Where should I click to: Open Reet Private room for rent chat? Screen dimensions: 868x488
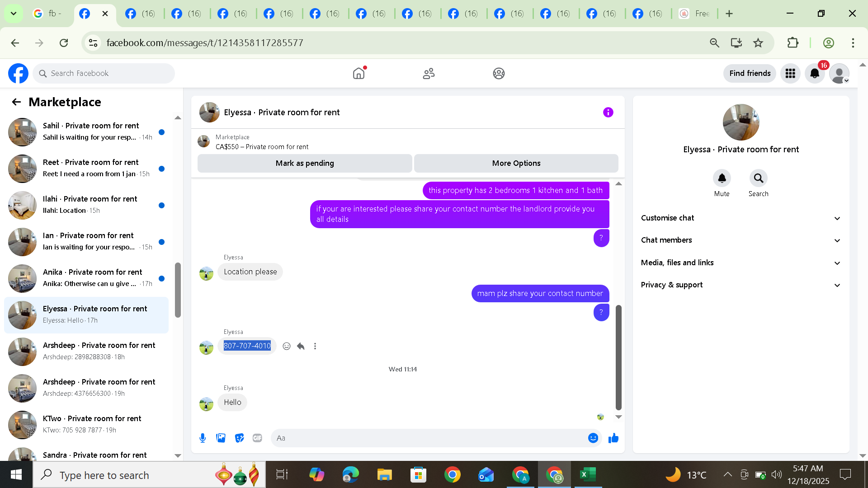(86, 169)
